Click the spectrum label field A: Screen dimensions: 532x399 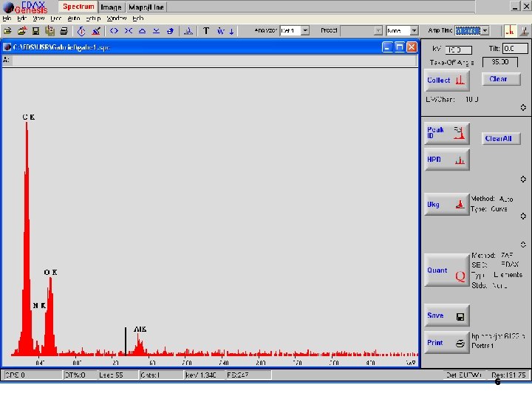coord(214,61)
